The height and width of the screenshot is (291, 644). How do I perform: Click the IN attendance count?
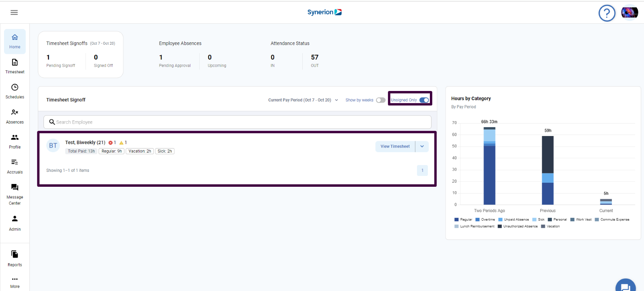[x=272, y=57]
